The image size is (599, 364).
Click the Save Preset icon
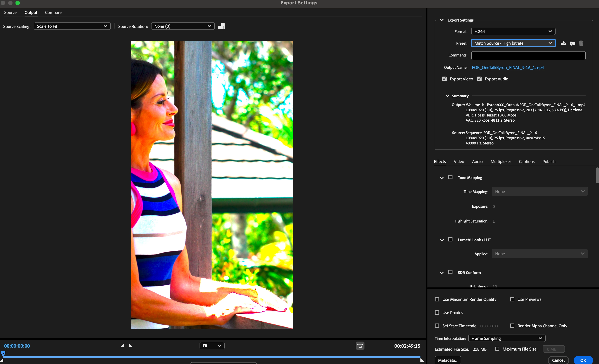point(563,43)
